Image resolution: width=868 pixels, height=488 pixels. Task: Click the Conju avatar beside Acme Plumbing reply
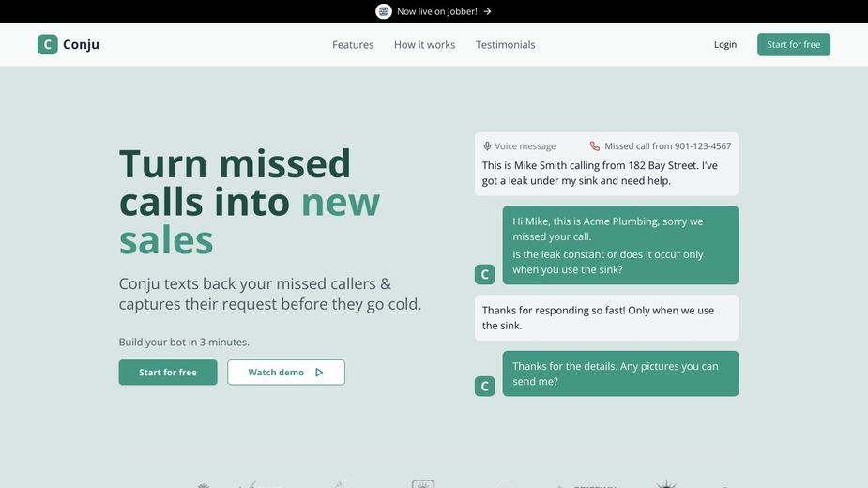[x=485, y=274]
